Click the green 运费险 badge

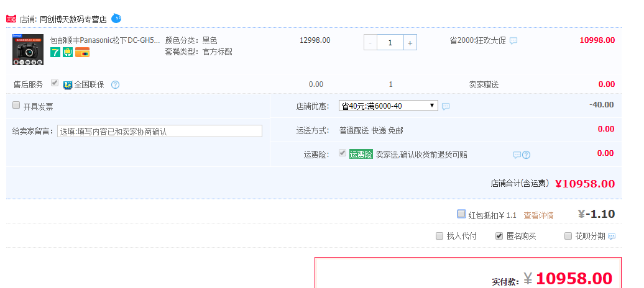point(361,155)
